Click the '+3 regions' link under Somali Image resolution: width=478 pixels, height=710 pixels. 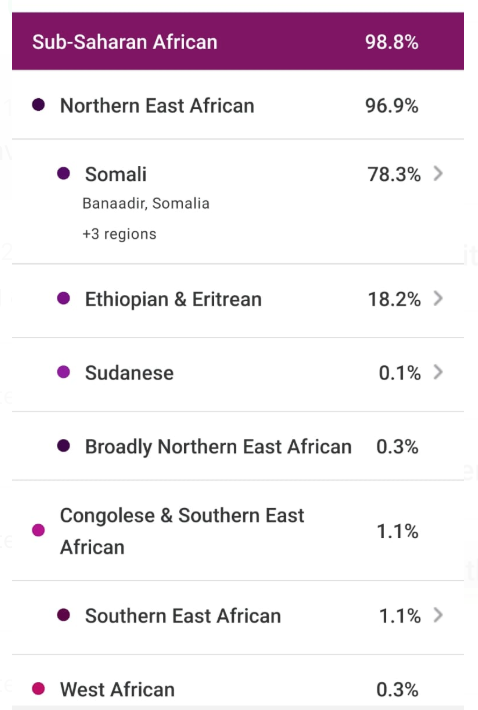[120, 234]
